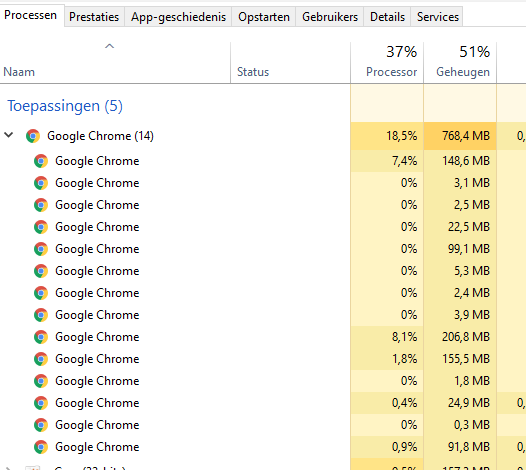The width and height of the screenshot is (526, 470).
Task: Click the 18,5% processor value
Action: pos(402,136)
